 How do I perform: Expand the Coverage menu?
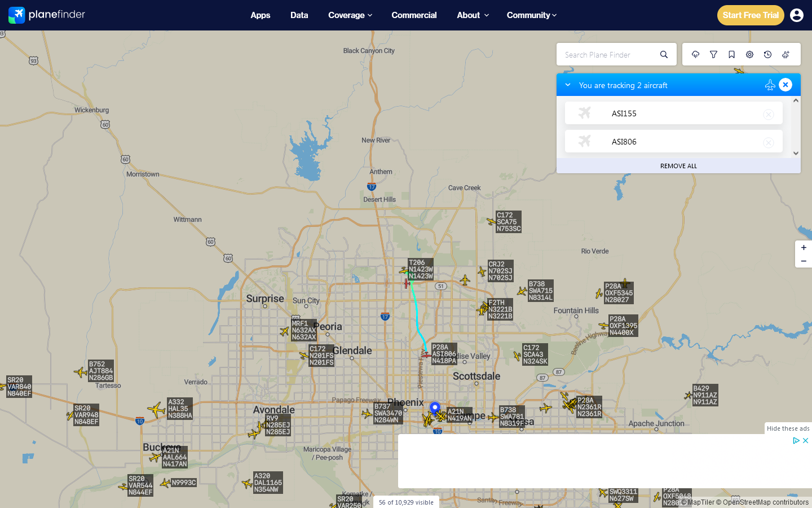click(x=350, y=15)
